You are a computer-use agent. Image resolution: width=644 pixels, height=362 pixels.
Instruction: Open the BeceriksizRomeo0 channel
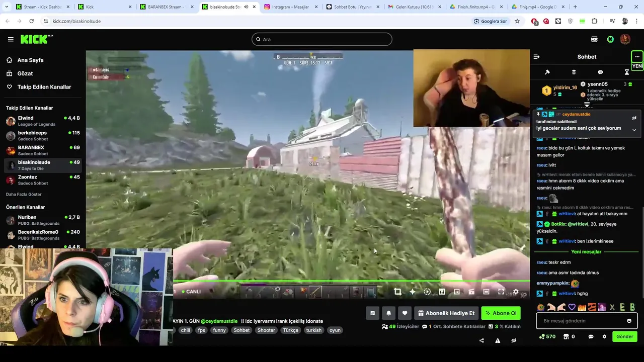(43, 235)
